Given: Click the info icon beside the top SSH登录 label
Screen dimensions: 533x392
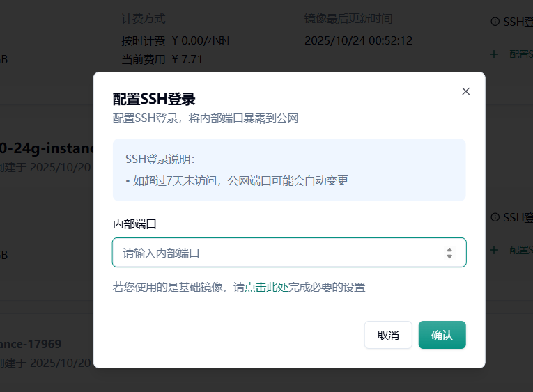Looking at the screenshot, I should pyautogui.click(x=495, y=22).
